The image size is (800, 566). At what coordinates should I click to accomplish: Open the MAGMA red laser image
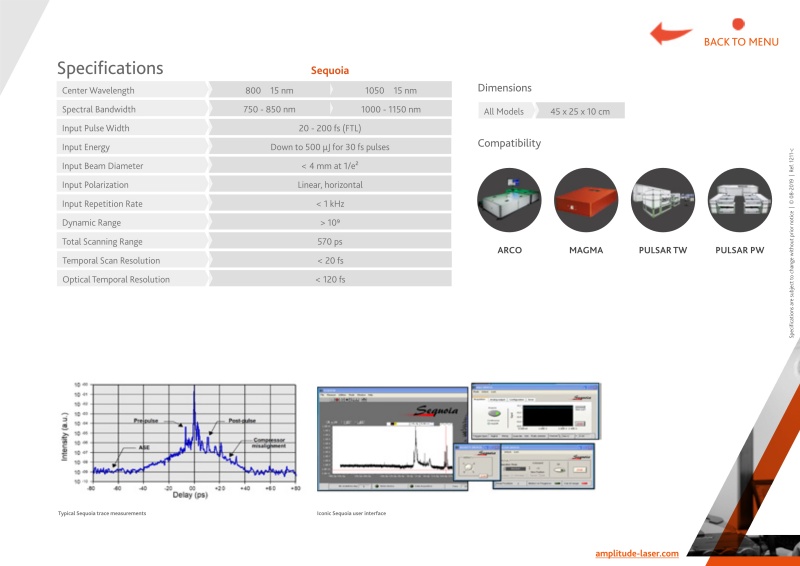(585, 200)
